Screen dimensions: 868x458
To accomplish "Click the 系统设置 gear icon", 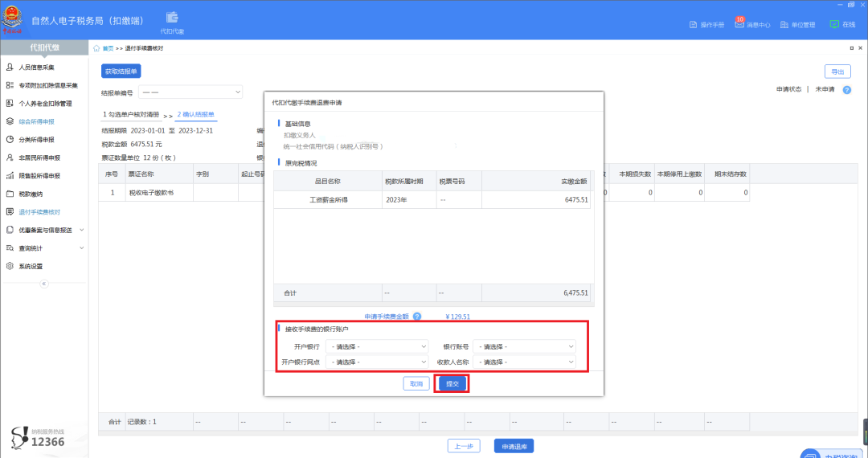I will click(10, 266).
